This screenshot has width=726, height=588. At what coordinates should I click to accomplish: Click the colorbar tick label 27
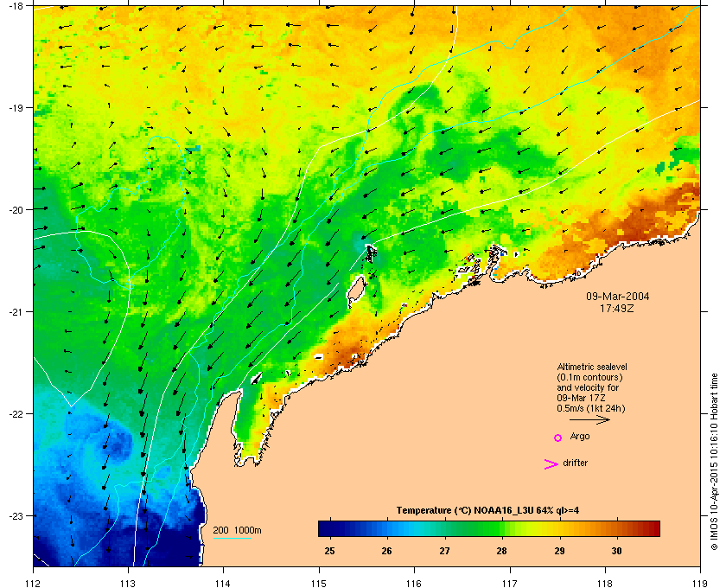pyautogui.click(x=444, y=551)
